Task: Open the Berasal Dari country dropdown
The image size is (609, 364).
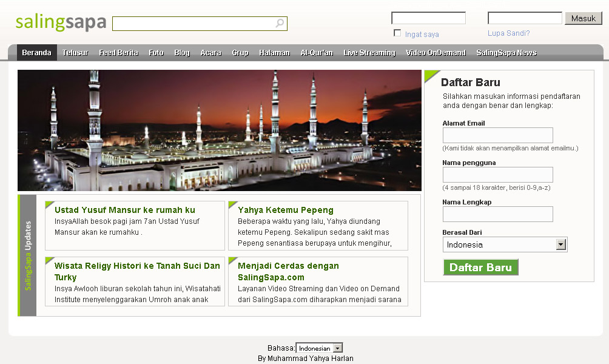Action: (x=505, y=244)
